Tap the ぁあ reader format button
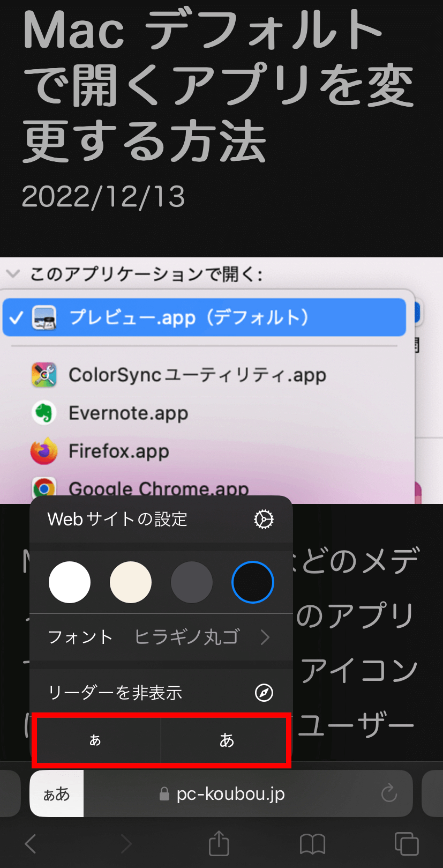The height and width of the screenshot is (868, 443). pyautogui.click(x=57, y=793)
